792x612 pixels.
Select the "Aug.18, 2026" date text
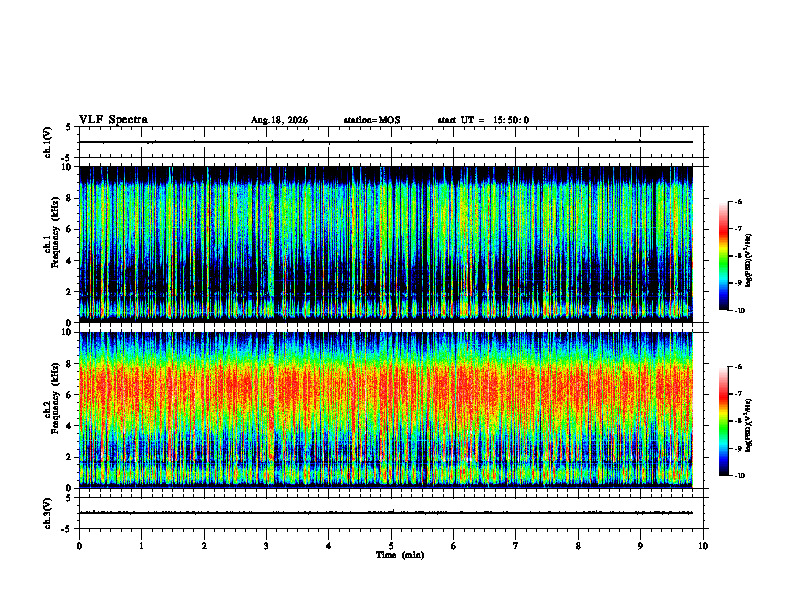tap(279, 120)
